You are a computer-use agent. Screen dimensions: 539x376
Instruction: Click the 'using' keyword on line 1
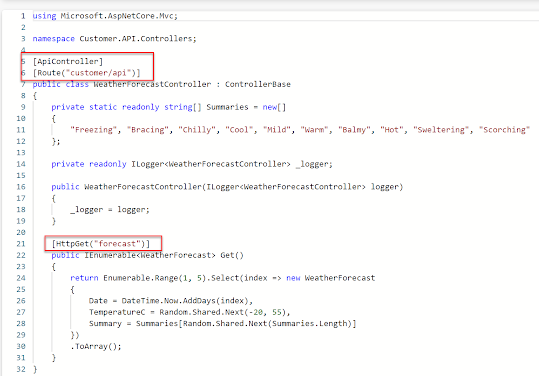tap(44, 16)
